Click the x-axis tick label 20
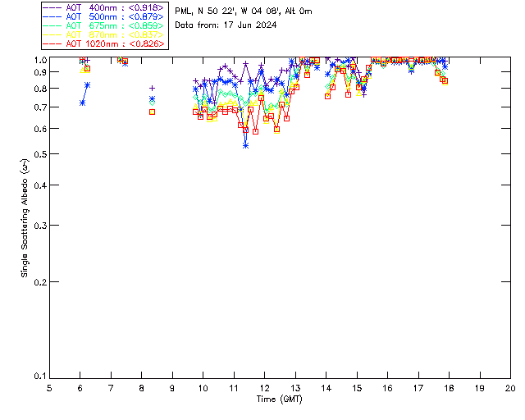This screenshot has width=525, height=420. pos(510,388)
